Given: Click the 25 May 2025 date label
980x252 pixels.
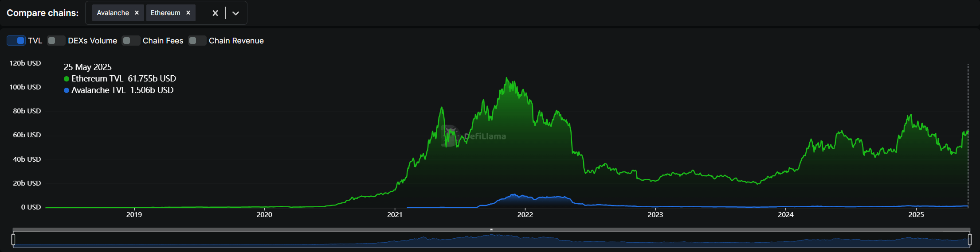Looking at the screenshot, I should pos(88,67).
